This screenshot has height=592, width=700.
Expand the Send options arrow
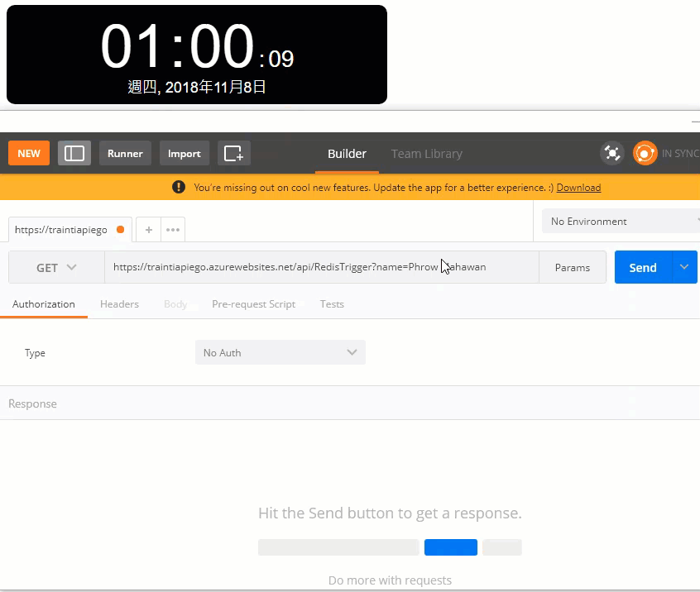(x=684, y=267)
